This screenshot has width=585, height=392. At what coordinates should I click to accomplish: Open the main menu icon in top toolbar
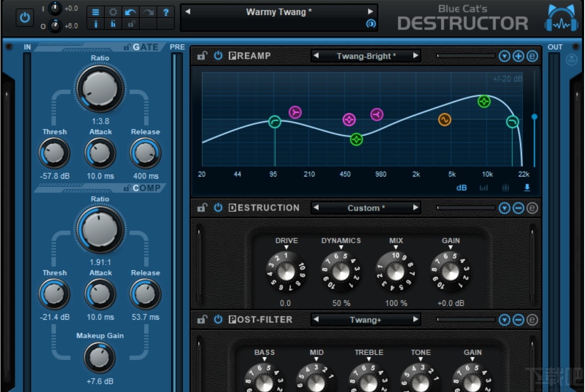point(96,12)
